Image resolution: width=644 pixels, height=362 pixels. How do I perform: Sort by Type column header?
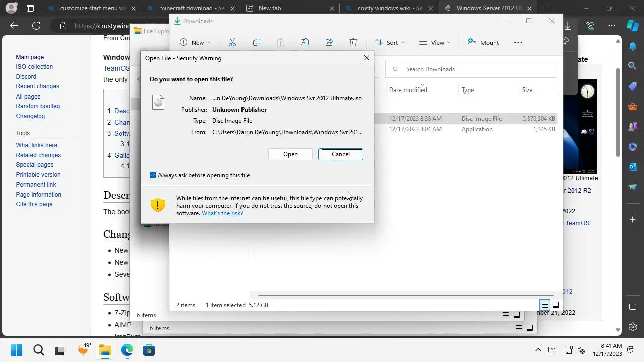coord(468,90)
